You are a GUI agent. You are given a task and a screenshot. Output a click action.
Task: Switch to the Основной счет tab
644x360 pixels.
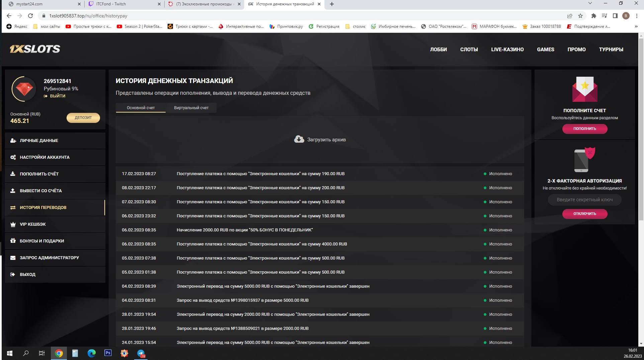point(141,108)
